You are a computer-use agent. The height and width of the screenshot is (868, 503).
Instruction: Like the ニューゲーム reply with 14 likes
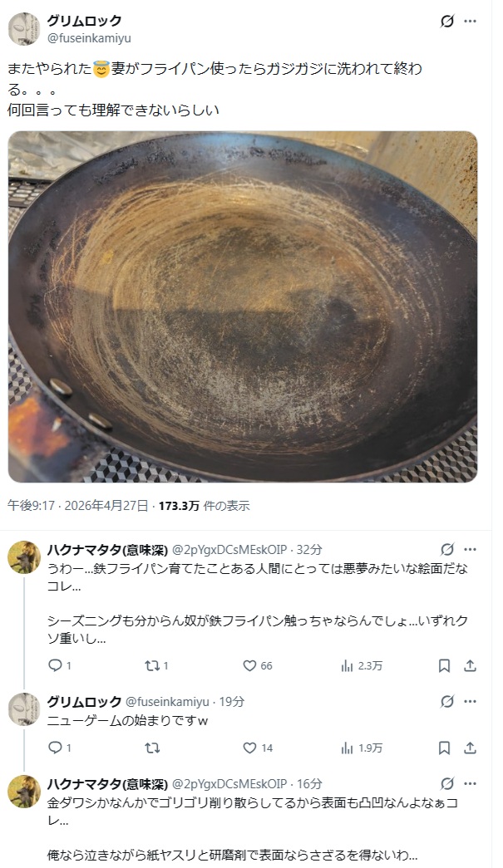point(258,748)
